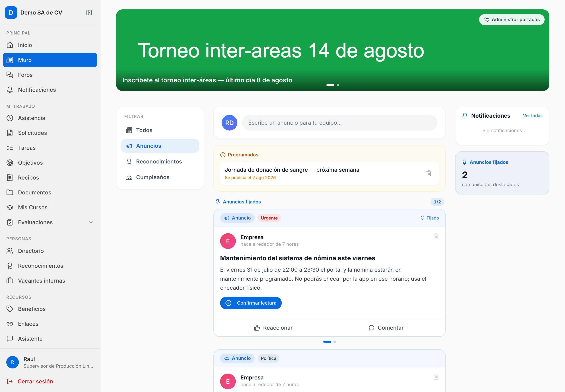The height and width of the screenshot is (392, 565).
Task: Show first pinned announcement indicator
Action: pos(327,342)
